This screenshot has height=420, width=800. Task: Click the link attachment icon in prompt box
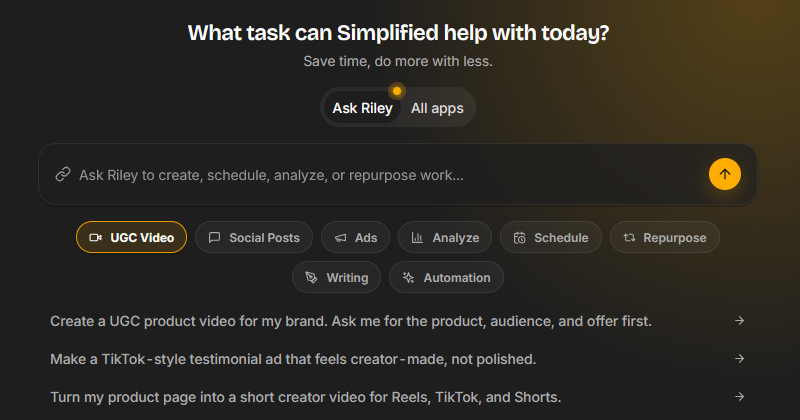tap(63, 174)
